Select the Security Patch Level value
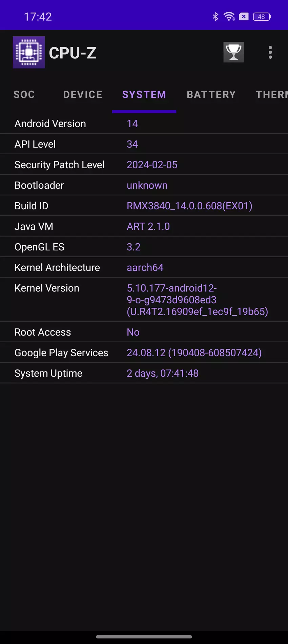Screen dimensions: 288x644 click(x=152, y=165)
